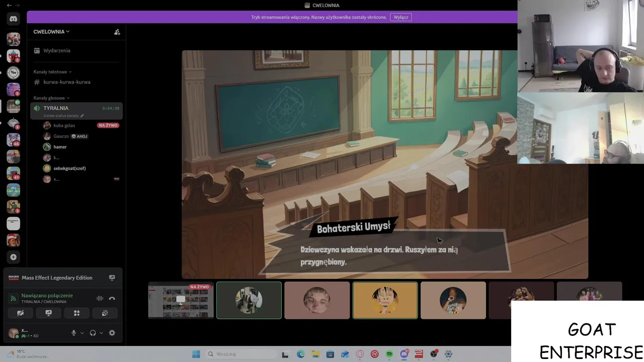Viewport: 644px width, 362px height.
Task: Select user Gauczo in voice list
Action: pos(61,136)
